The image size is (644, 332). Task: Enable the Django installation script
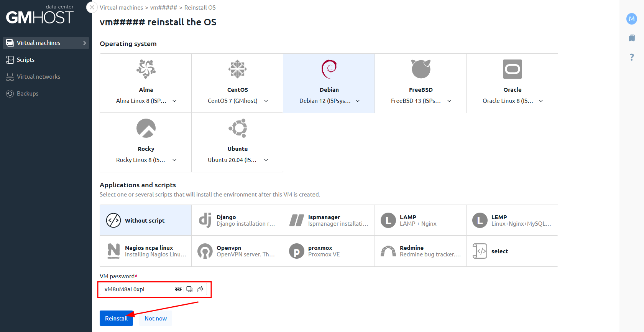pos(237,220)
